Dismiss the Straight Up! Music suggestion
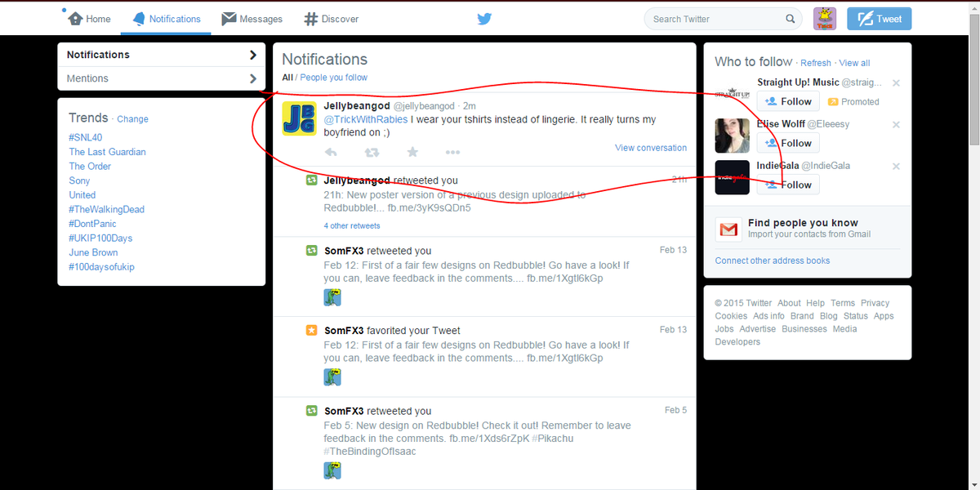The image size is (980, 490). tap(896, 83)
